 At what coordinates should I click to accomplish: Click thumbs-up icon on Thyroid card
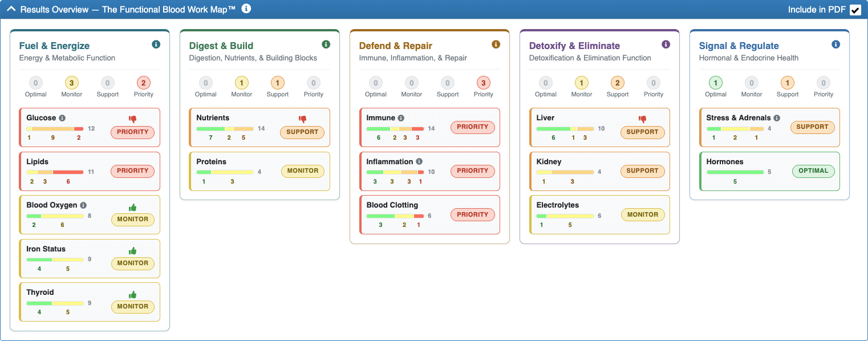tap(133, 294)
